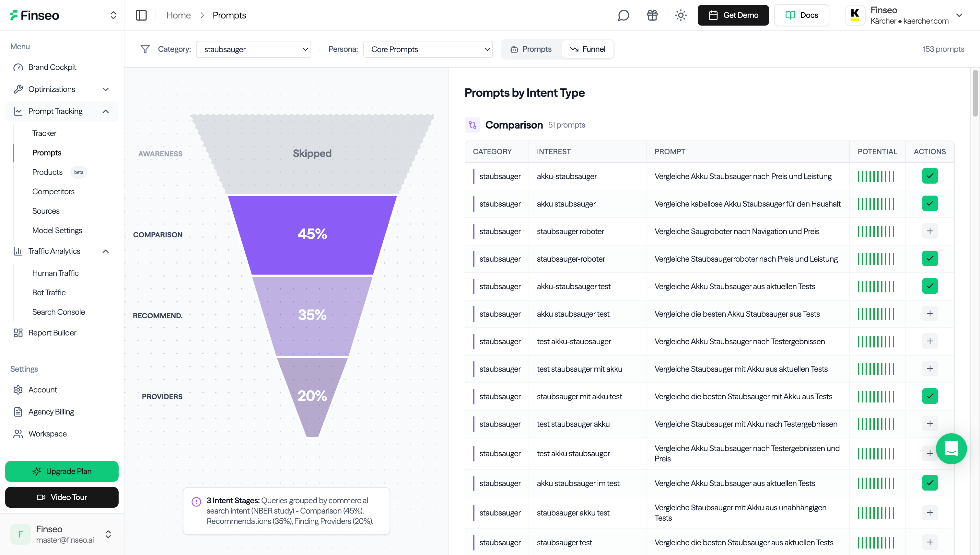980x555 pixels.
Task: Click the Comparison intent type icon
Action: (x=472, y=125)
